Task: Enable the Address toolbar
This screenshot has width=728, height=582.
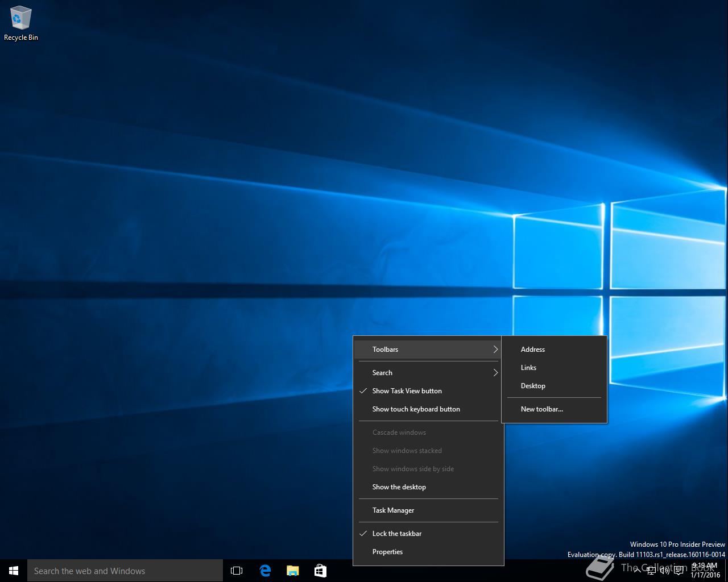Action: point(532,350)
